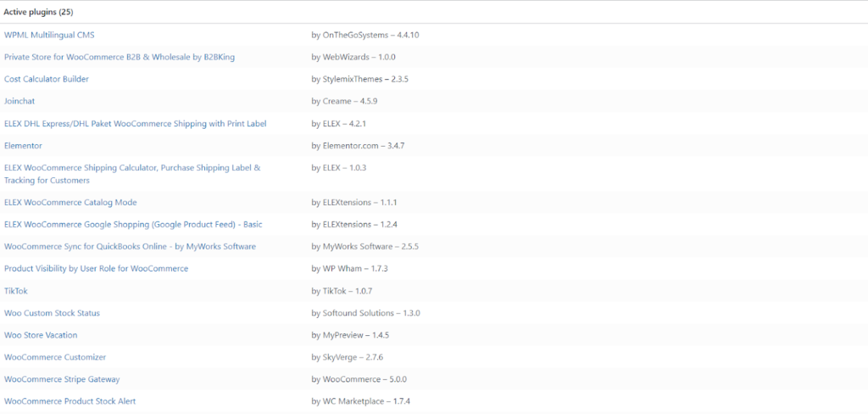Viewport: 868px width, 414px height.
Task: Open ELEX WooCommerce Google Shopping link
Action: tap(133, 224)
